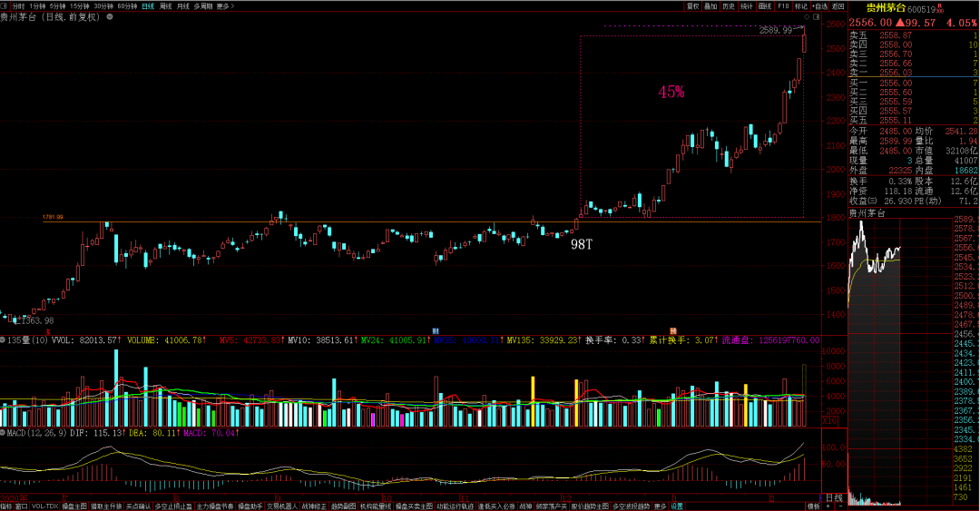Select the 月线 monthly period

point(183,6)
